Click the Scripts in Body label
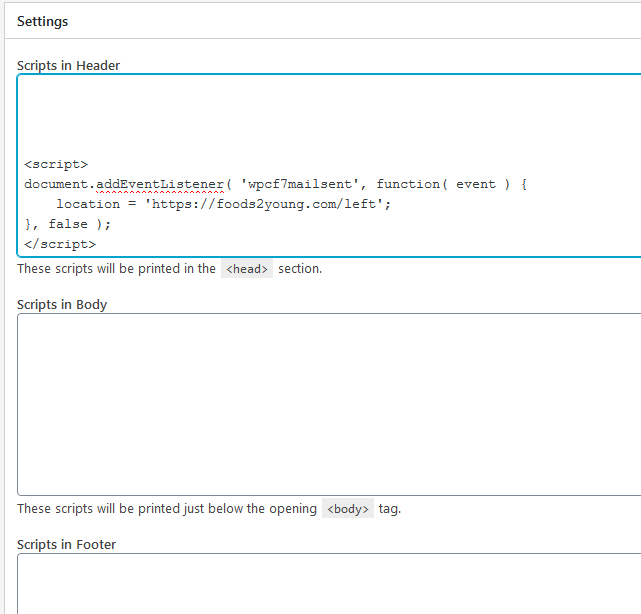 pyautogui.click(x=62, y=305)
